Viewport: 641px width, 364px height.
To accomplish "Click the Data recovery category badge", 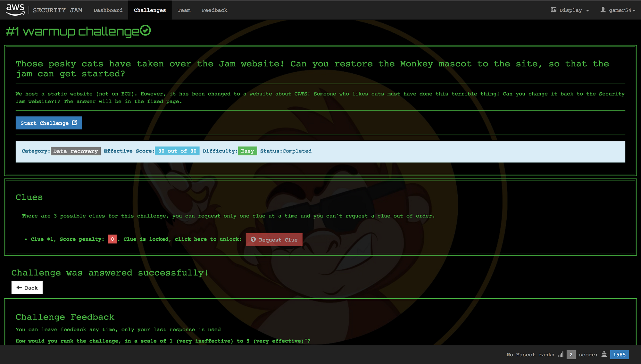I will pyautogui.click(x=75, y=151).
